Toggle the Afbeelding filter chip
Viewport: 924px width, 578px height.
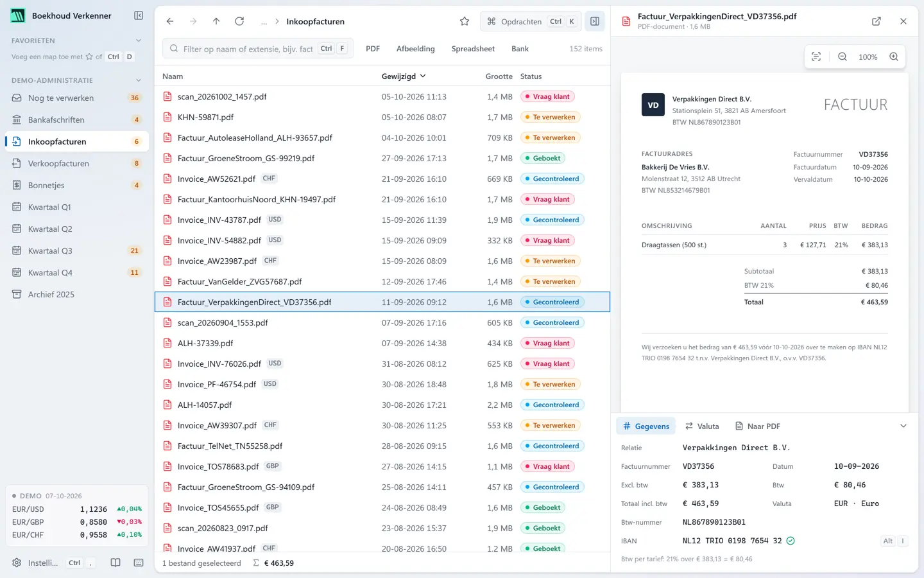point(415,49)
